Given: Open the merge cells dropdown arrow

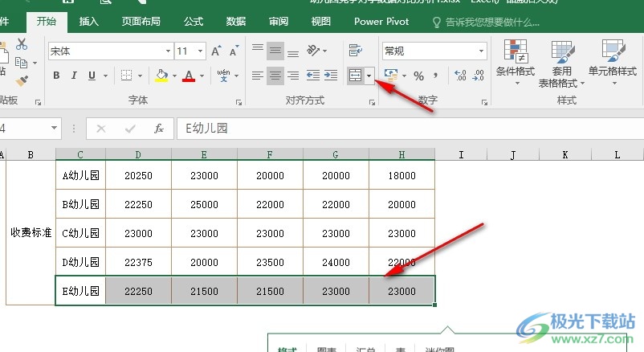Looking at the screenshot, I should pos(369,76).
